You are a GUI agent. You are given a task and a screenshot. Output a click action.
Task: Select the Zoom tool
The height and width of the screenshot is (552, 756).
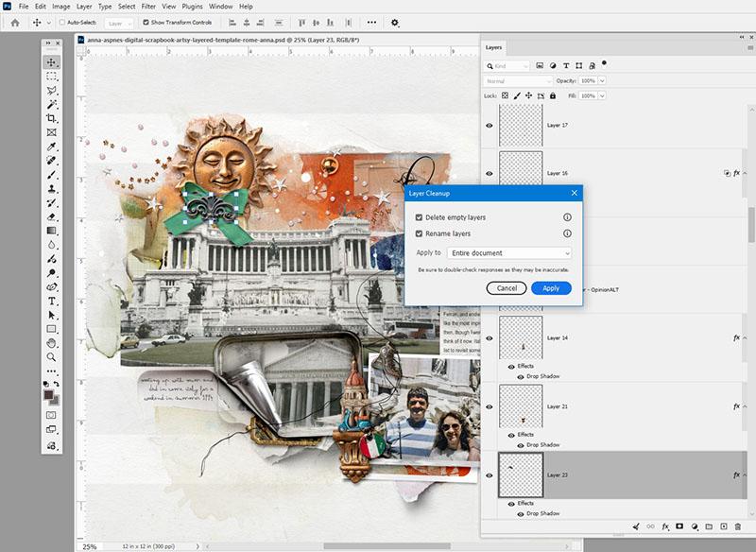(x=51, y=356)
